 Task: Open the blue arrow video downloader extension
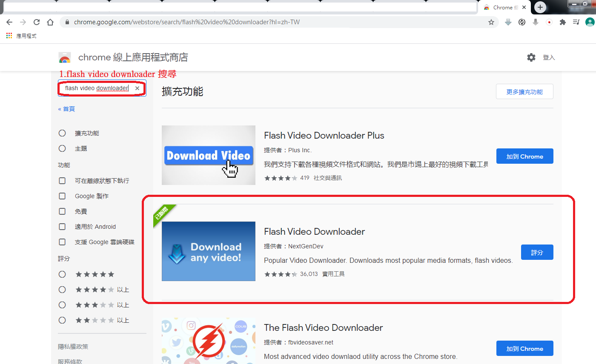point(508,22)
